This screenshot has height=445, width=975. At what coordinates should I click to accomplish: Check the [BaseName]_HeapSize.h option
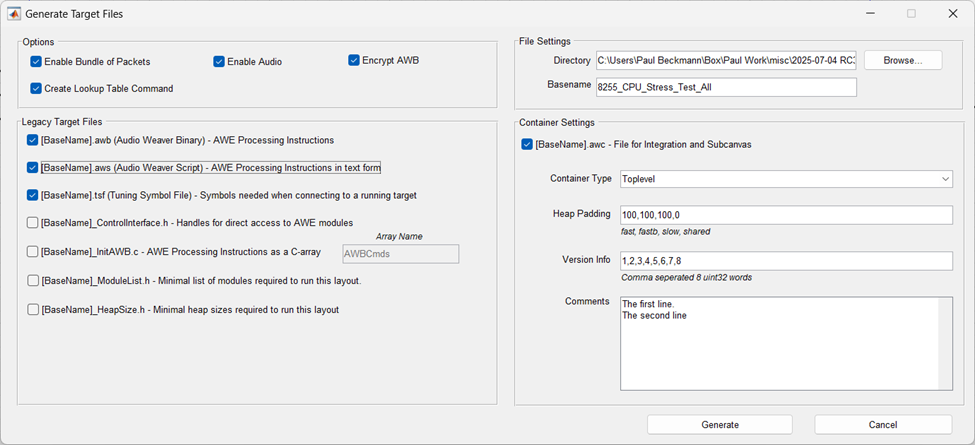[33, 310]
